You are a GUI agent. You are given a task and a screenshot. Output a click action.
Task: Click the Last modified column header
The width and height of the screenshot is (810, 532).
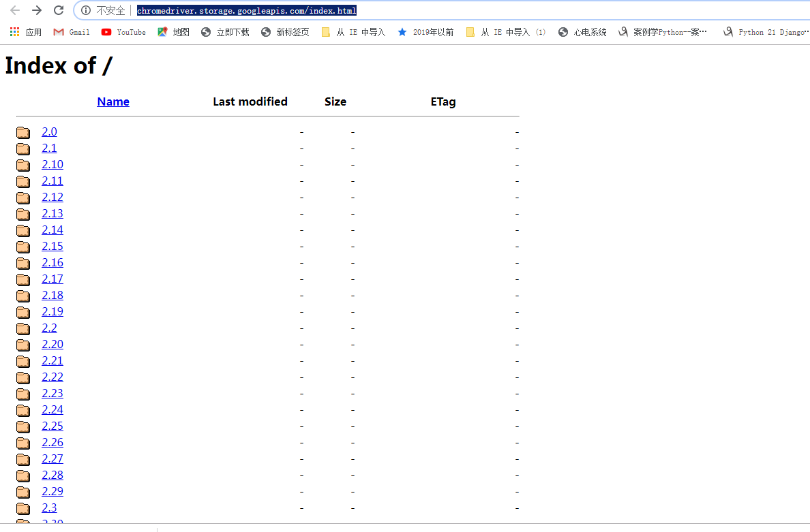(x=250, y=101)
